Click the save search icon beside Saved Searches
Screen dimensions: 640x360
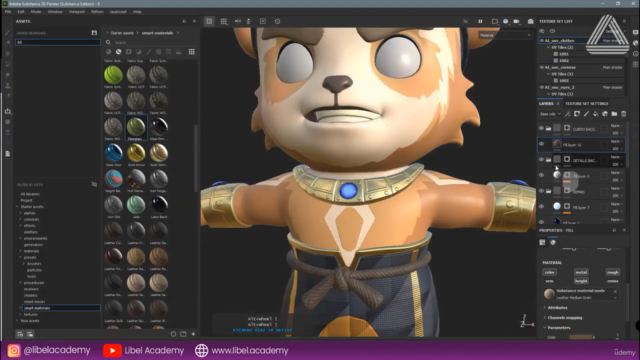pyautogui.click(x=94, y=33)
